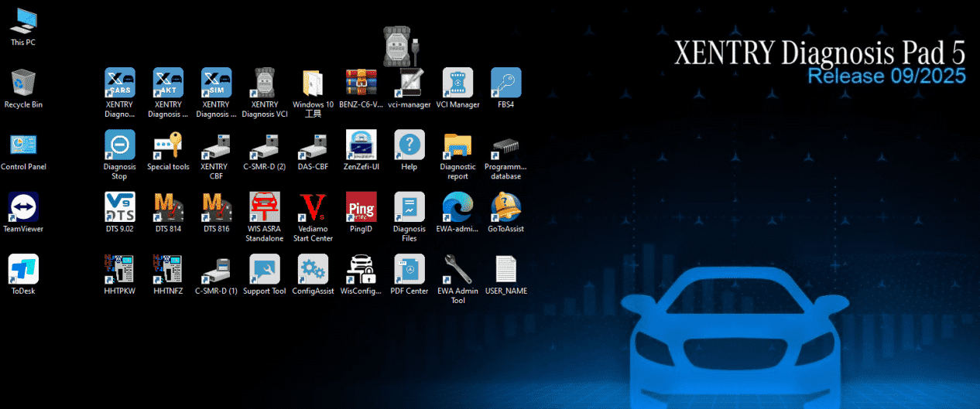Open the Diagnostic report folder
The width and height of the screenshot is (980, 409).
(x=457, y=145)
